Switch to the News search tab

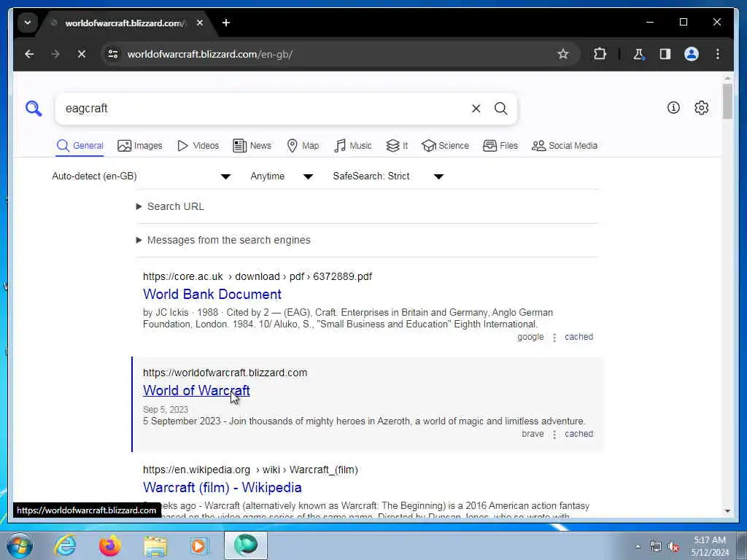(x=252, y=146)
